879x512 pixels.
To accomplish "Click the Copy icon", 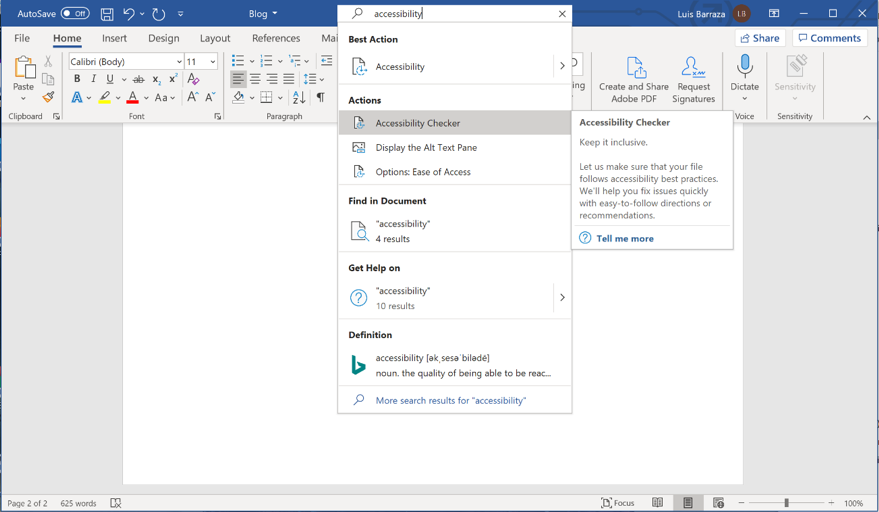I will click(48, 79).
